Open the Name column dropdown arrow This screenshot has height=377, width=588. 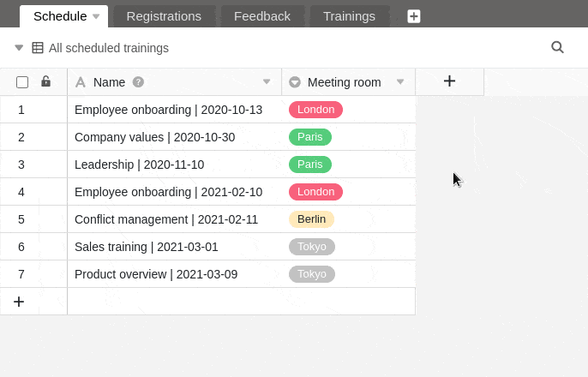(267, 82)
